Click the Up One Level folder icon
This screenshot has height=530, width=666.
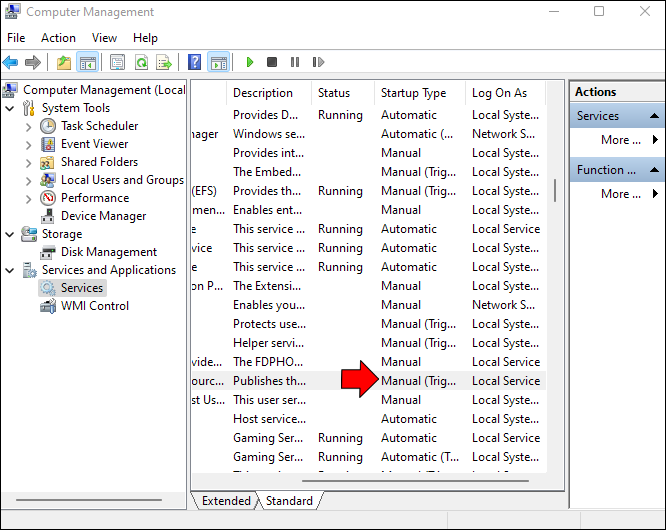point(64,62)
